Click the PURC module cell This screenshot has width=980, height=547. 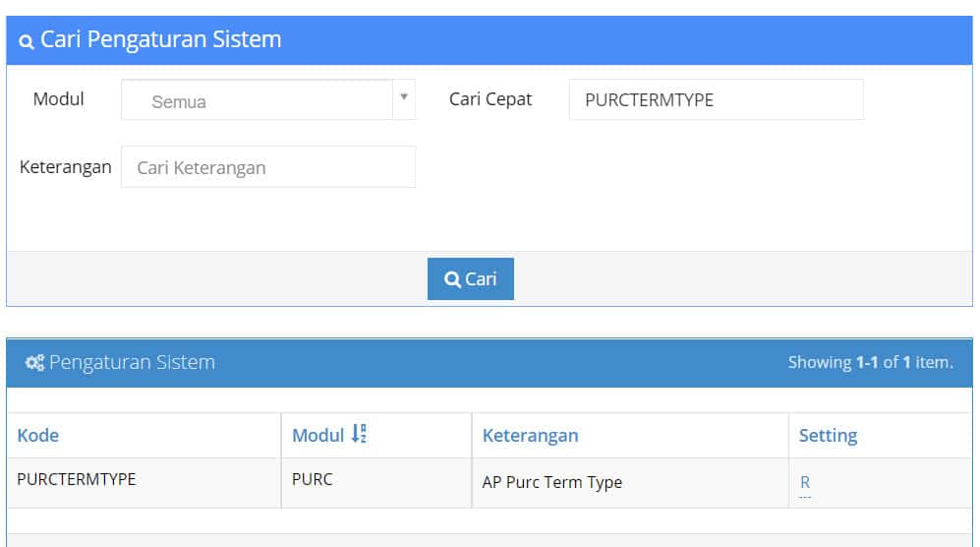coord(312,479)
